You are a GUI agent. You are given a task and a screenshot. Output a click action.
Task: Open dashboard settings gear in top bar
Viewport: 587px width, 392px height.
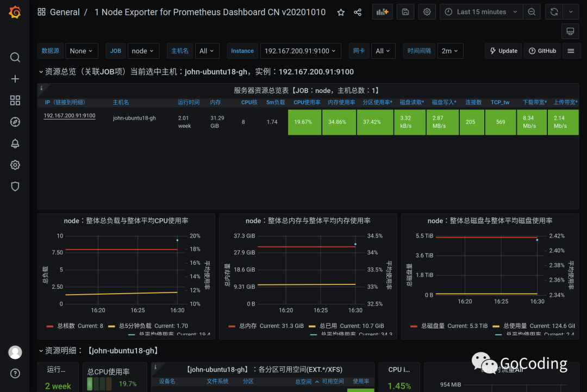click(x=427, y=12)
